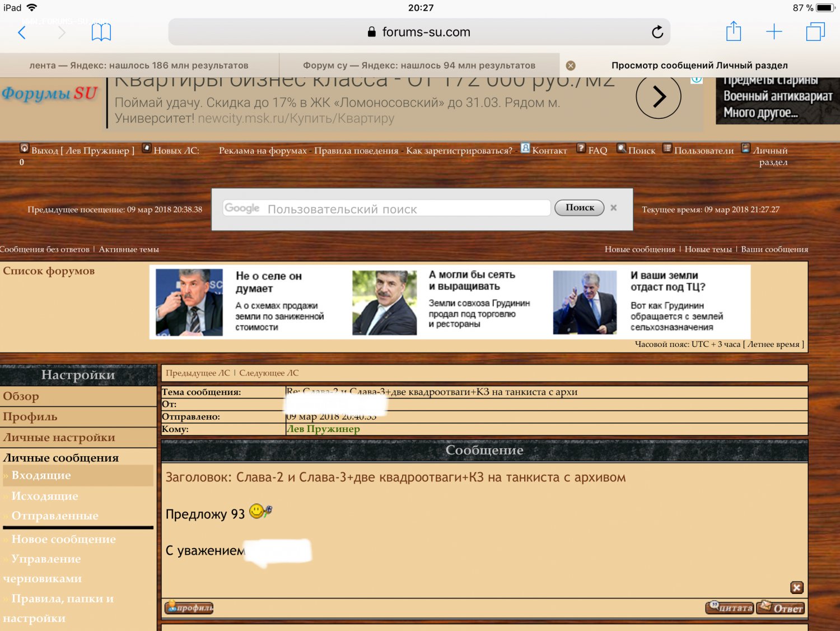Image resolution: width=840 pixels, height=631 pixels.
Task: Delete message with the X icon
Action: [x=796, y=587]
